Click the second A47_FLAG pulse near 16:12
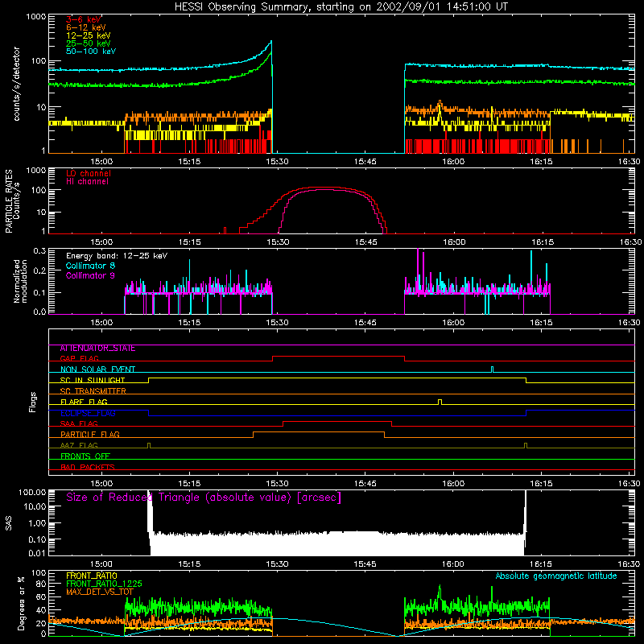 [526, 445]
